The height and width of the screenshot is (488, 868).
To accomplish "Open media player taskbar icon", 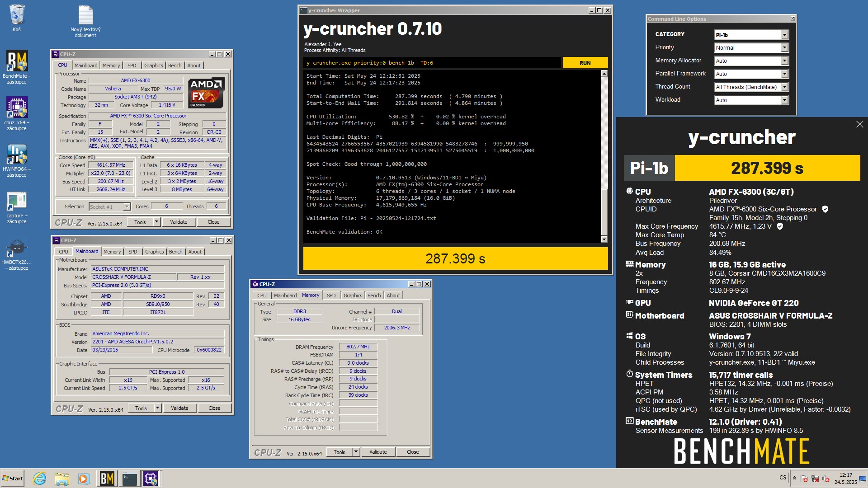I will click(84, 478).
